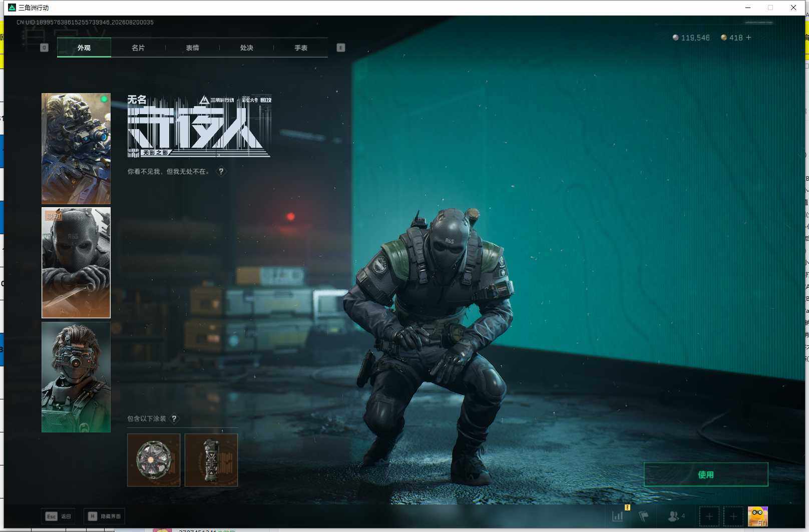Screen dimensions: 809x532
Task: Click the first empty squad slot plus
Action: tap(709, 516)
